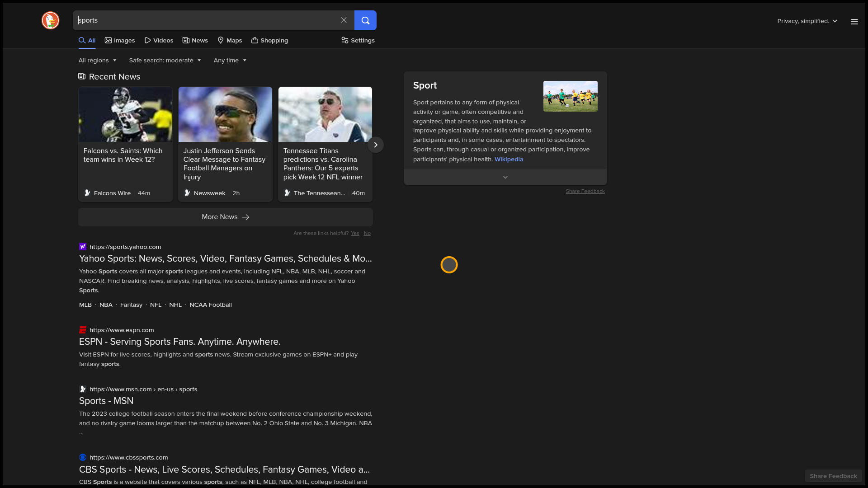Open the Wikipedia link in Sport panel
The width and height of the screenshot is (868, 488).
tap(509, 159)
